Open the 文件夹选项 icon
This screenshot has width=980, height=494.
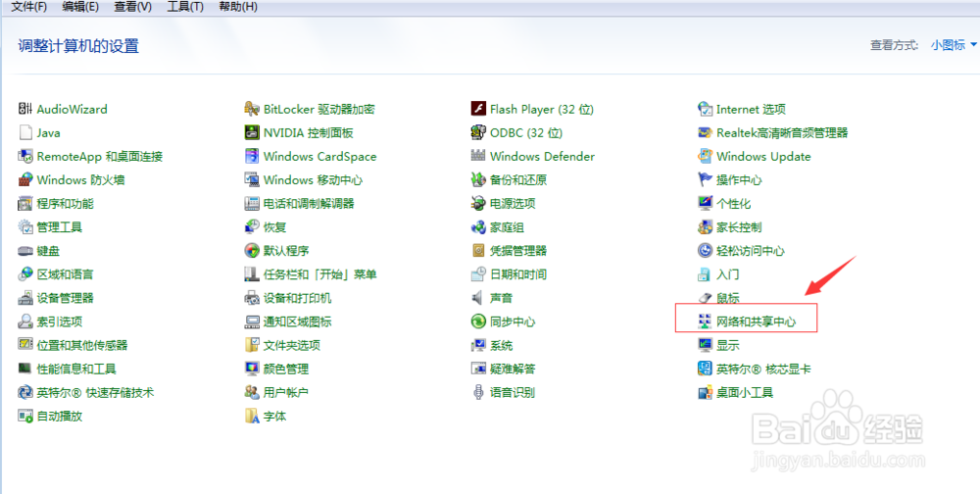[x=252, y=345]
